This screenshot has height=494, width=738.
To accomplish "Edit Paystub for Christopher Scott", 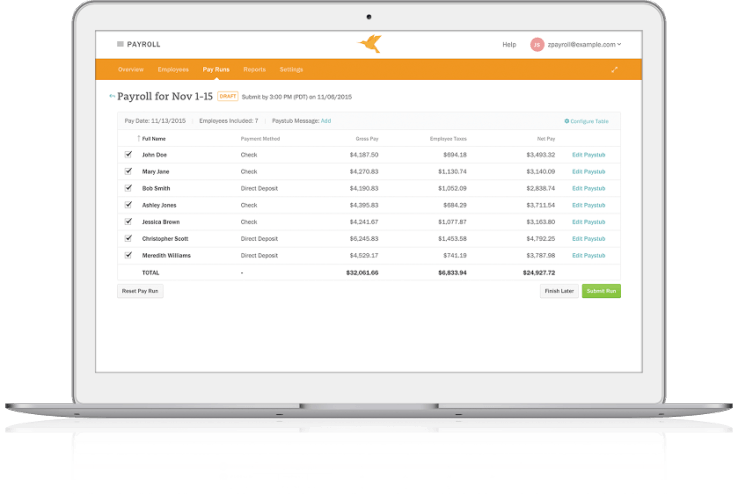I will click(588, 239).
